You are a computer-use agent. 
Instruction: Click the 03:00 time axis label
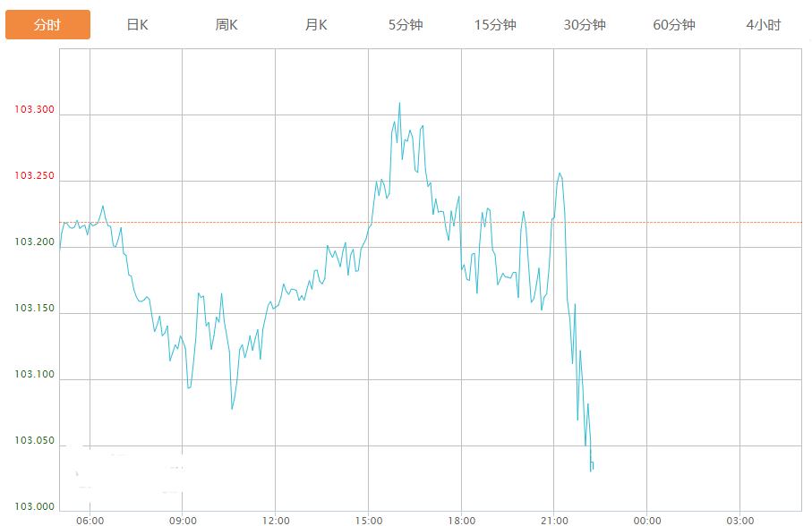(x=739, y=520)
